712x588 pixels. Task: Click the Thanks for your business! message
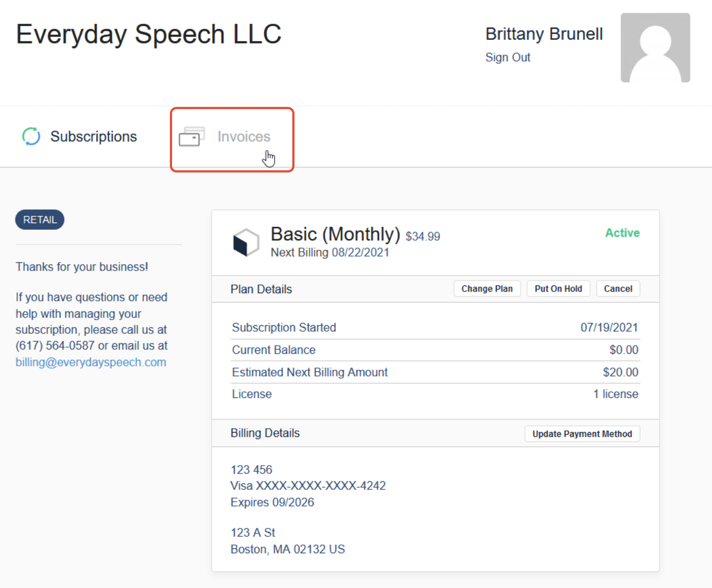[x=82, y=267]
